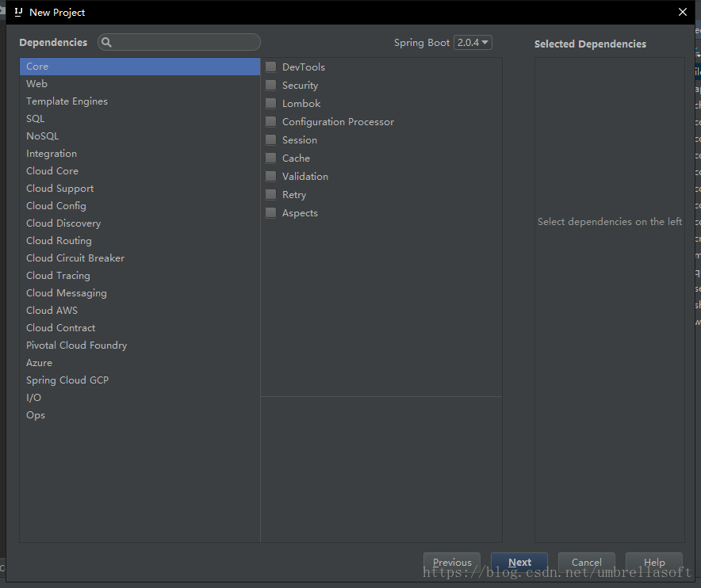Viewport: 701px width, 588px height.
Task: Open the Integration category
Action: (140, 154)
